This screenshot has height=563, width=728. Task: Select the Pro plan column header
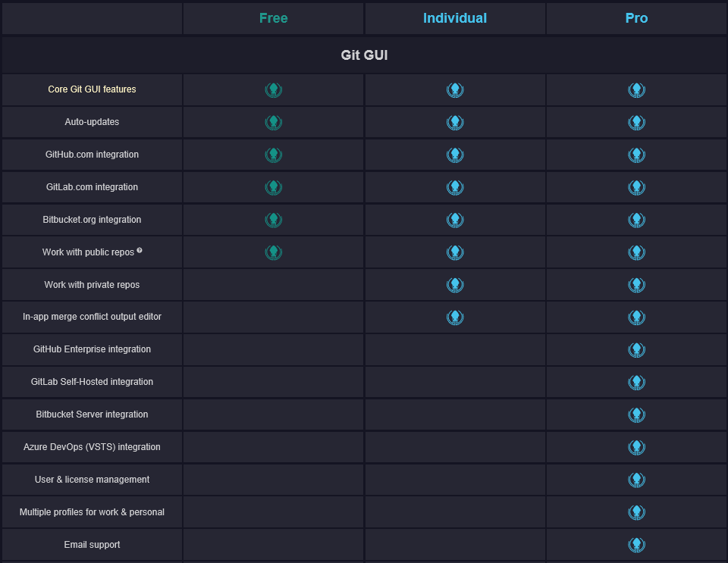pos(636,18)
